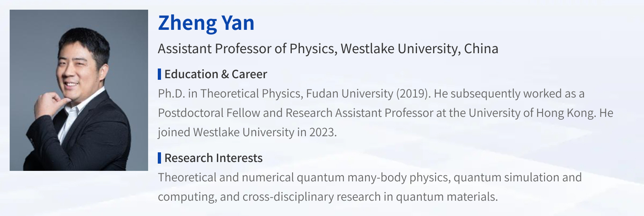The width and height of the screenshot is (644, 216).
Task: Click Zheng Yan's profile photo
Action: 79,90
